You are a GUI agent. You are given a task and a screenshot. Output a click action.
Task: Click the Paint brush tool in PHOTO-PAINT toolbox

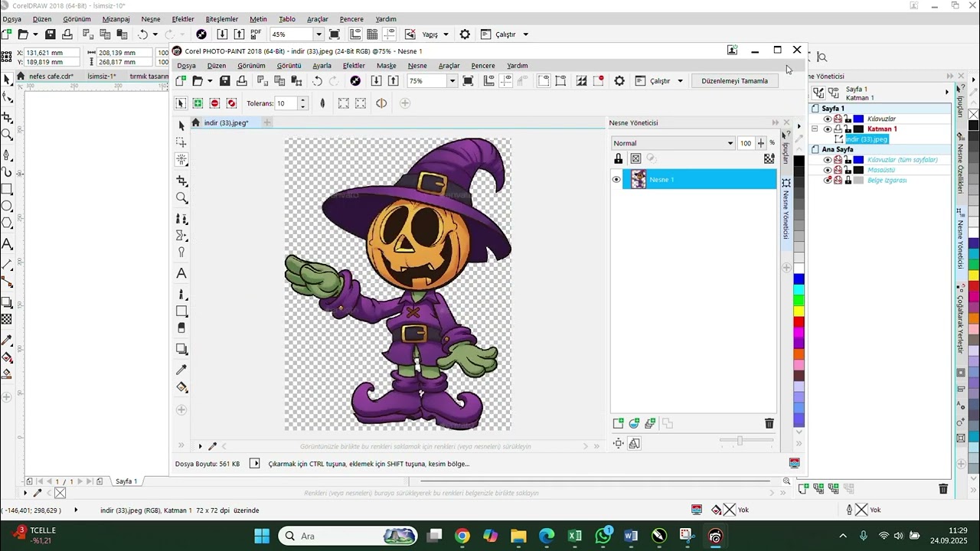pyautogui.click(x=181, y=294)
